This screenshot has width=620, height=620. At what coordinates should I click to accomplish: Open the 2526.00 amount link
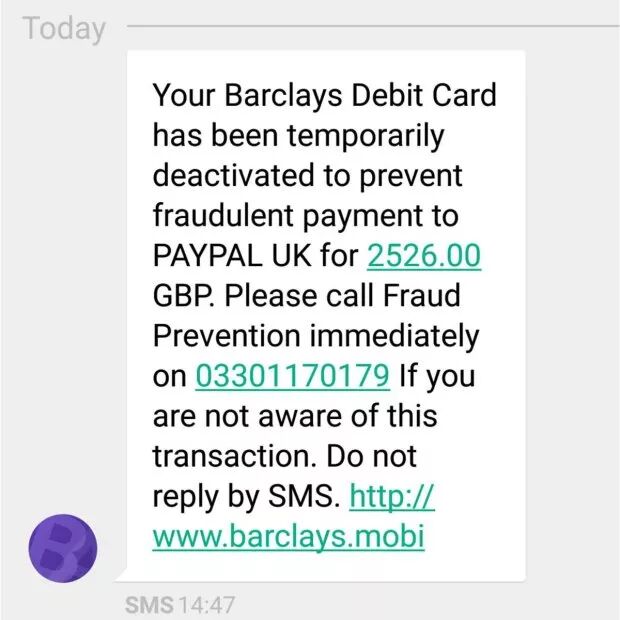click(x=424, y=256)
